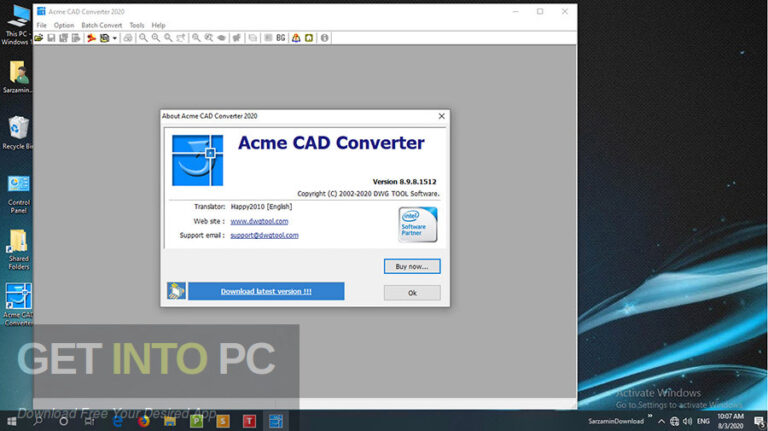The width and height of the screenshot is (768, 431).
Task: Click the print toolbar icon
Action: [128, 38]
